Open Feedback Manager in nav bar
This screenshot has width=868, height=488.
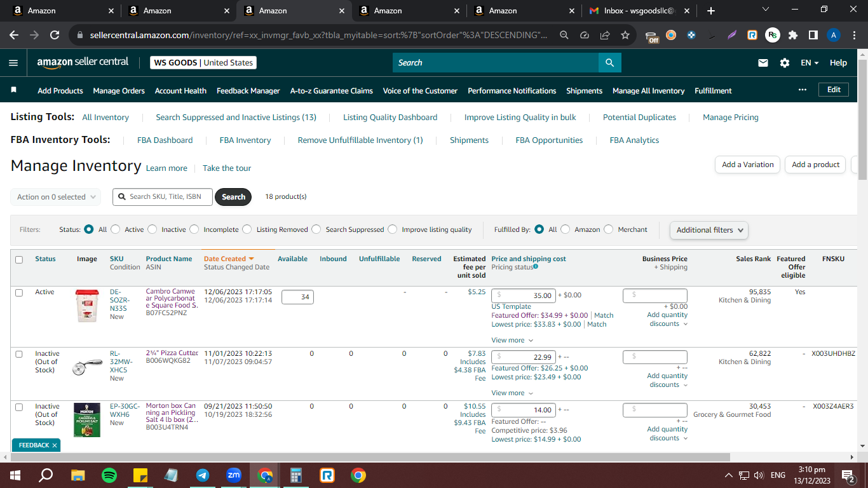tap(248, 91)
